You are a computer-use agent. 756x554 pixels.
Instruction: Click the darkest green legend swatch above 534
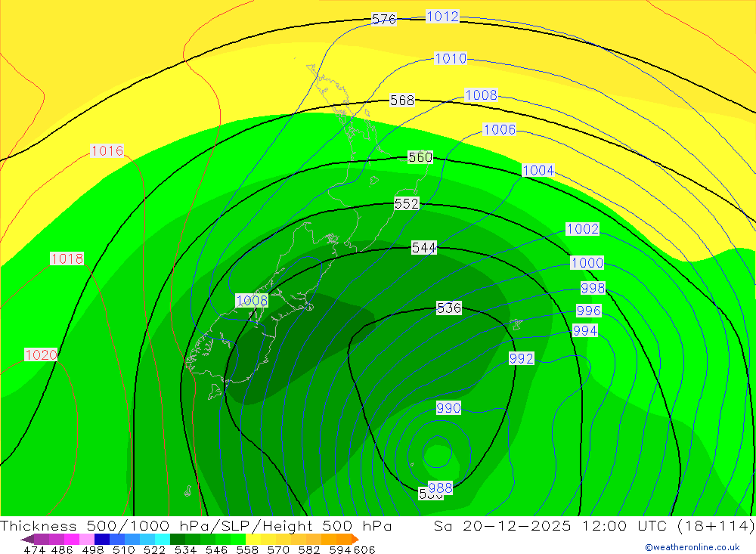point(178,539)
